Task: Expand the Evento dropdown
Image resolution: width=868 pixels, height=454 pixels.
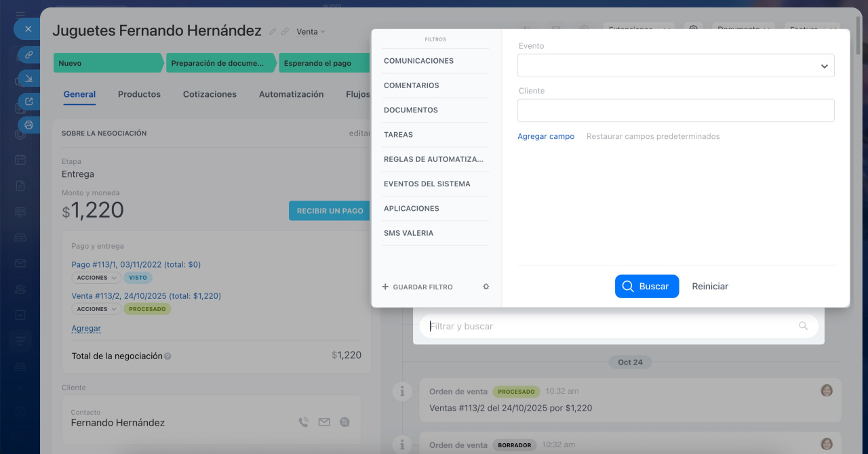Action: click(x=824, y=66)
